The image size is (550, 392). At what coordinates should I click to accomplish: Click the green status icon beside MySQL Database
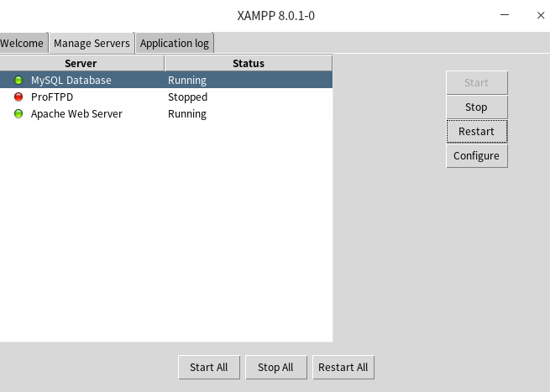click(18, 80)
